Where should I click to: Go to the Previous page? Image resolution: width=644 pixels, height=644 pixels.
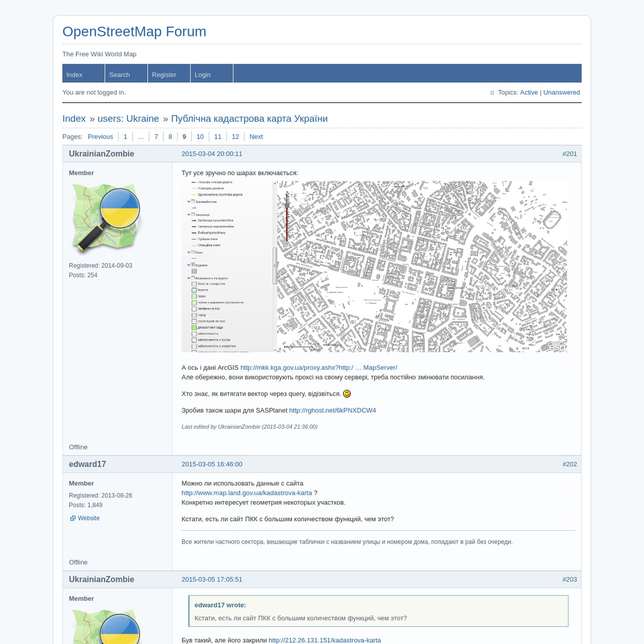point(100,137)
